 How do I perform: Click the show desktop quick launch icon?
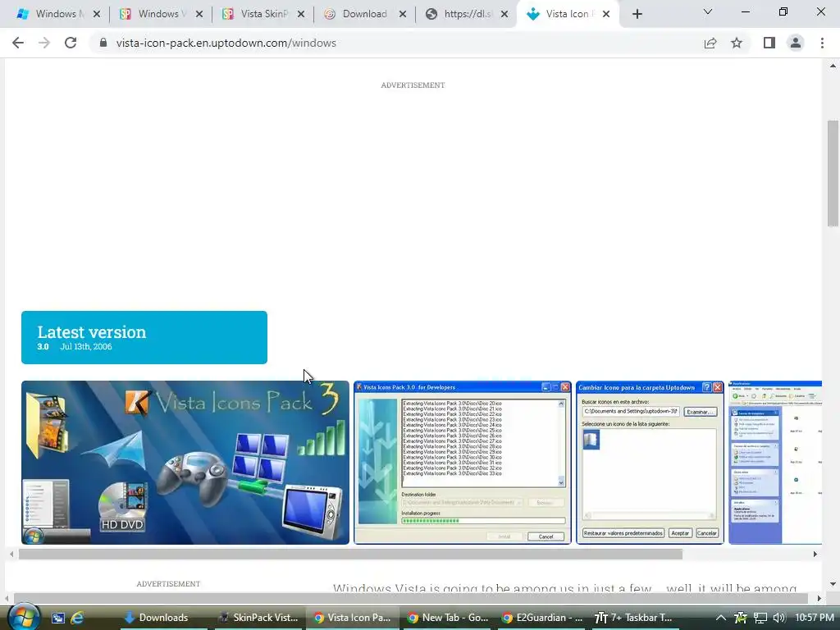[x=58, y=618]
